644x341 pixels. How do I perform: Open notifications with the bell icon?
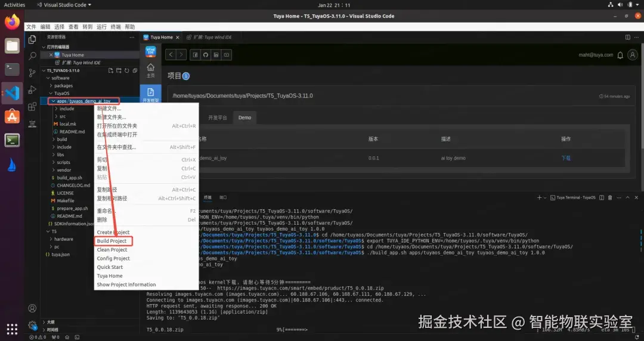620,55
